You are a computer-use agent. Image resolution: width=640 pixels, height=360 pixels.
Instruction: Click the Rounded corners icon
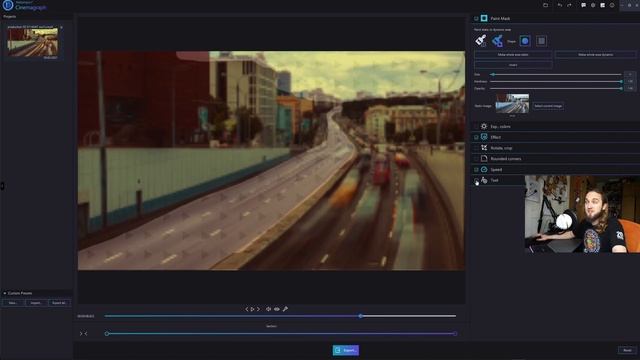point(484,158)
